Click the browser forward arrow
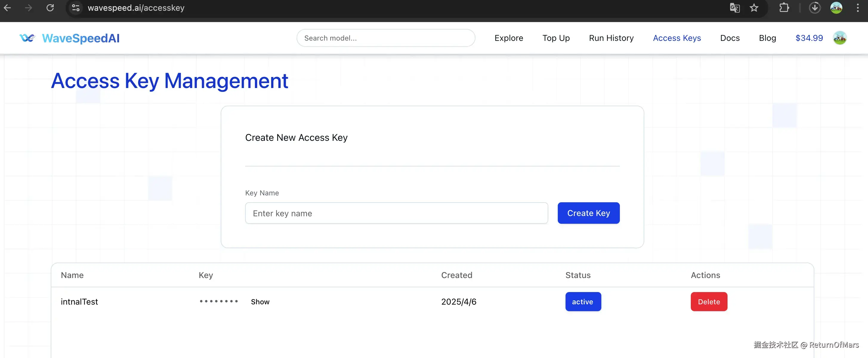This screenshot has height=358, width=868. [29, 8]
